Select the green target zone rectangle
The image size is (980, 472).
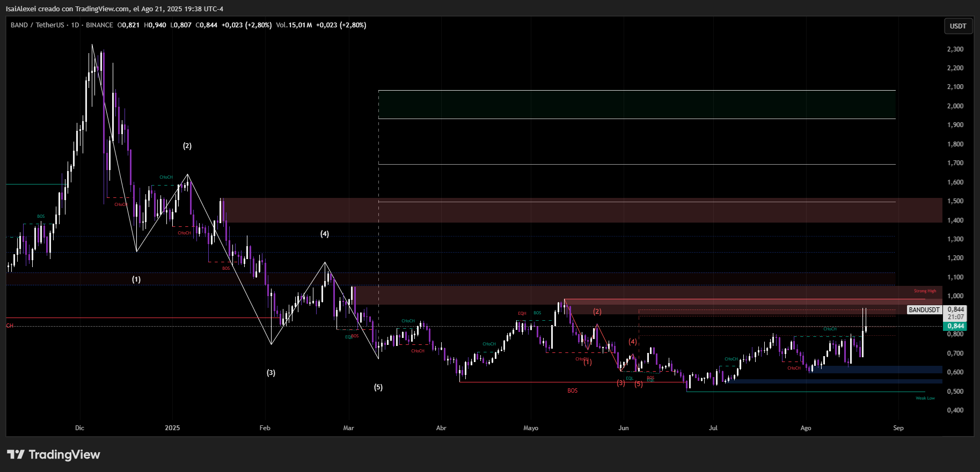tap(637, 105)
